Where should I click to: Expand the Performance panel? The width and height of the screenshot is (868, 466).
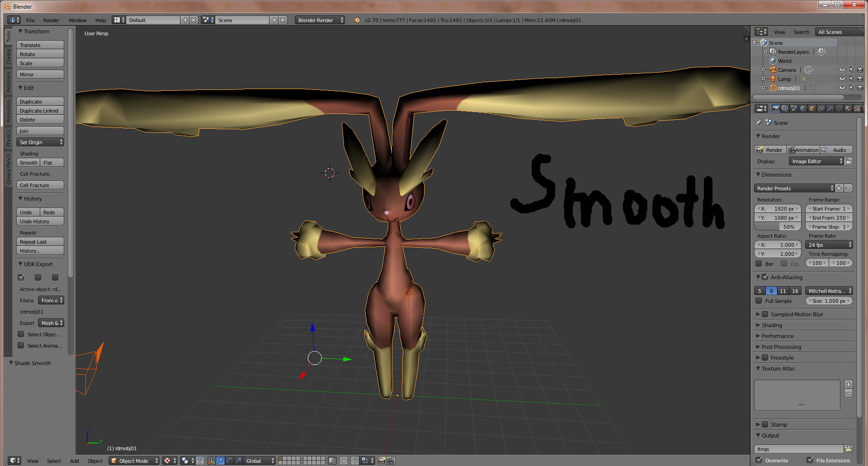(777, 336)
